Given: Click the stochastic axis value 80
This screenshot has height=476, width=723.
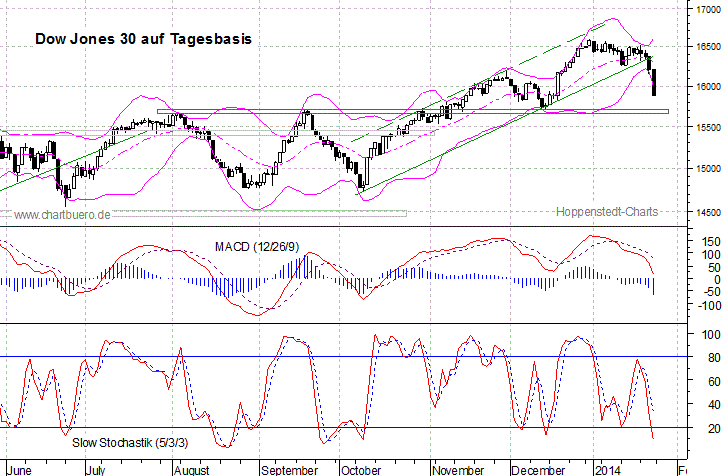Looking at the screenshot, I should pyautogui.click(x=714, y=357).
